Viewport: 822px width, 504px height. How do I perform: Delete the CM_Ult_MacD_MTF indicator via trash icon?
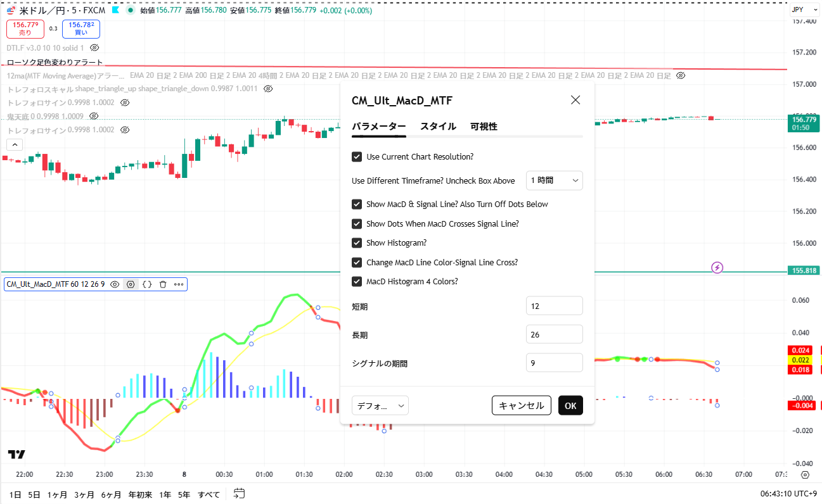(x=163, y=285)
